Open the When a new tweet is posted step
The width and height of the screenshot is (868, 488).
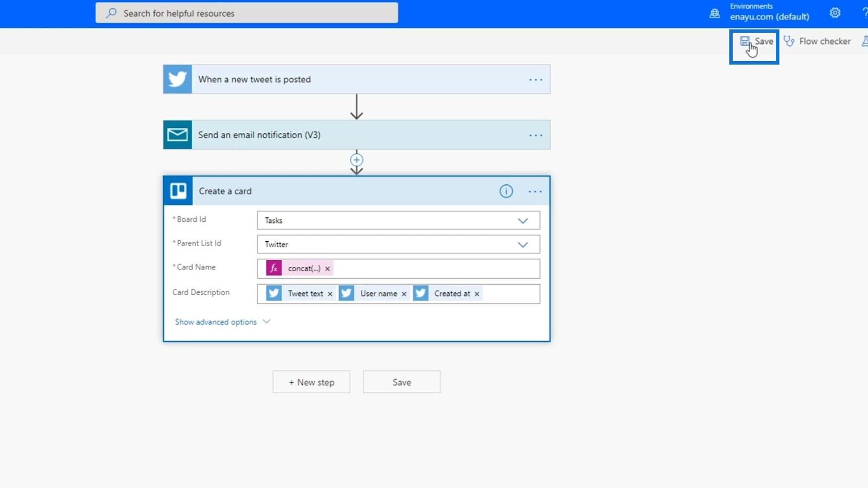(356, 79)
